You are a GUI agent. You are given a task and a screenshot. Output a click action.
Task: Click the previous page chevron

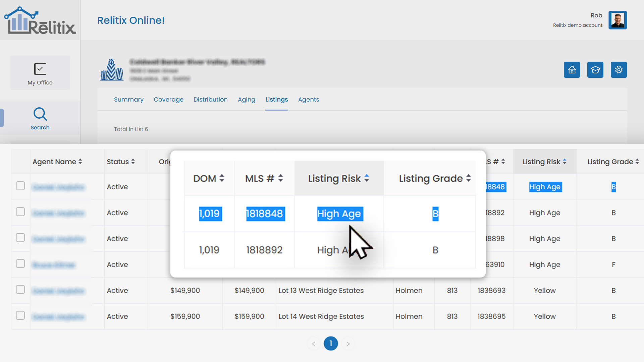click(313, 343)
